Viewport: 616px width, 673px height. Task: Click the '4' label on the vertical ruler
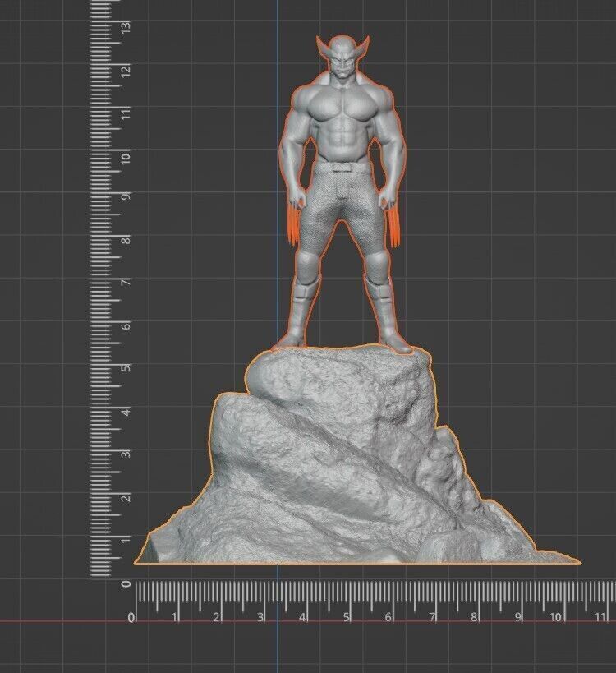[126, 412]
